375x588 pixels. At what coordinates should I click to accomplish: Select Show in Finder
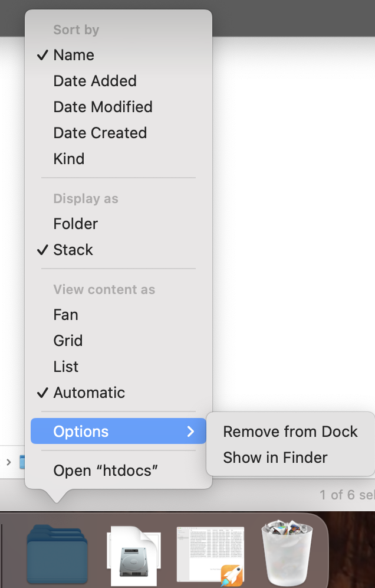tap(275, 458)
